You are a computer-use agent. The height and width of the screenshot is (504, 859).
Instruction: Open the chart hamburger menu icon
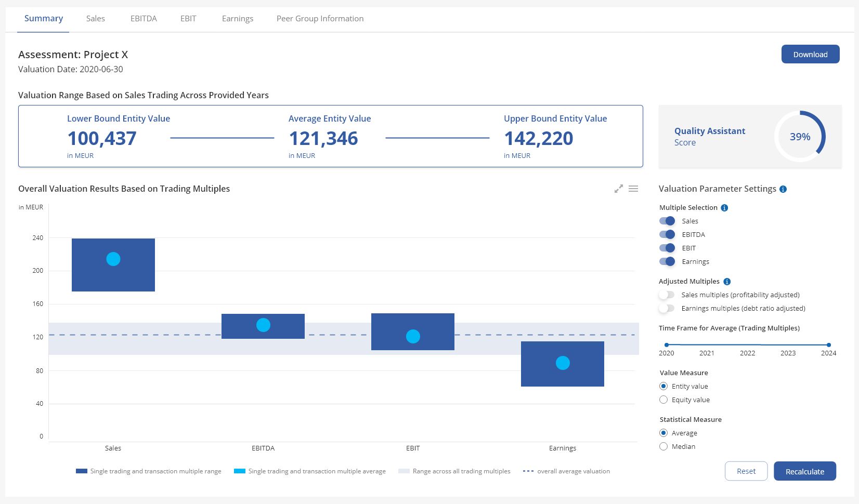(633, 189)
